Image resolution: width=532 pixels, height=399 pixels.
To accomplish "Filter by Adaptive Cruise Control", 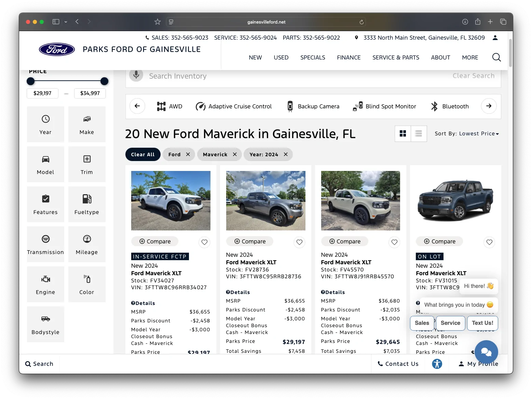I will pos(234,106).
